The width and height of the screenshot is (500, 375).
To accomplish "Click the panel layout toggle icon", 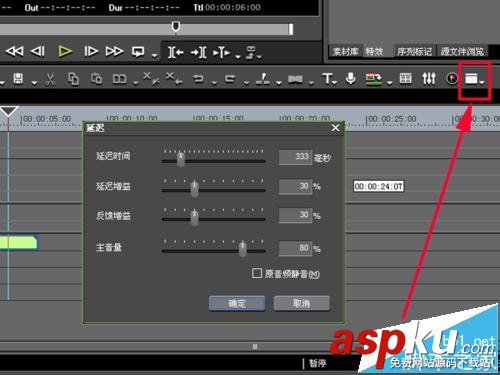I will pos(471,79).
